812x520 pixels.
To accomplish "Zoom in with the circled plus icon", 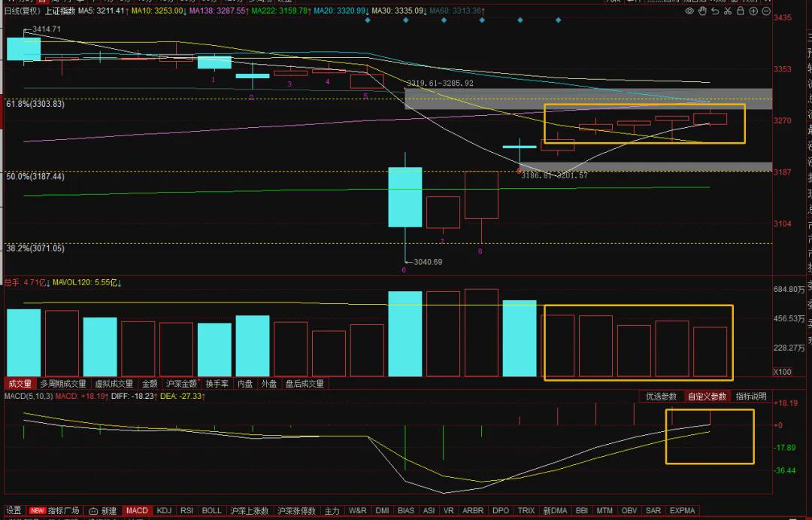I will coord(753,11).
